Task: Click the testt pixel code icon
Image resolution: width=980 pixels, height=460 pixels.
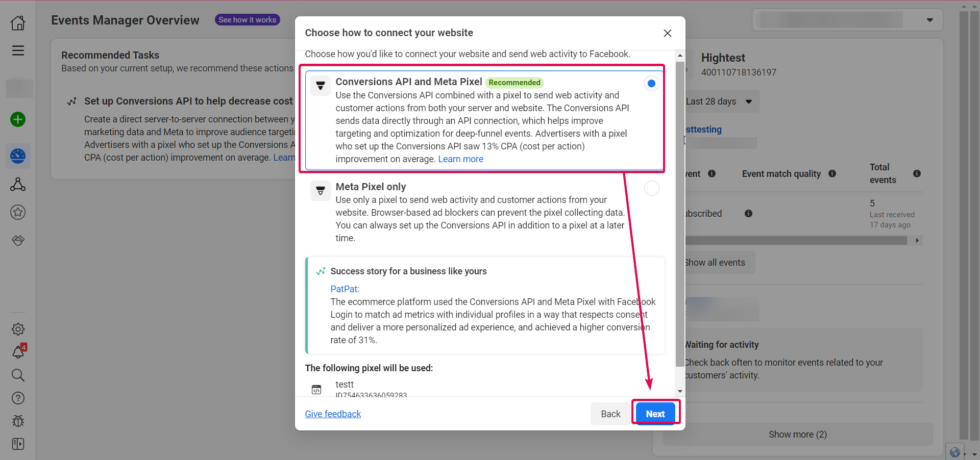Action: point(316,390)
